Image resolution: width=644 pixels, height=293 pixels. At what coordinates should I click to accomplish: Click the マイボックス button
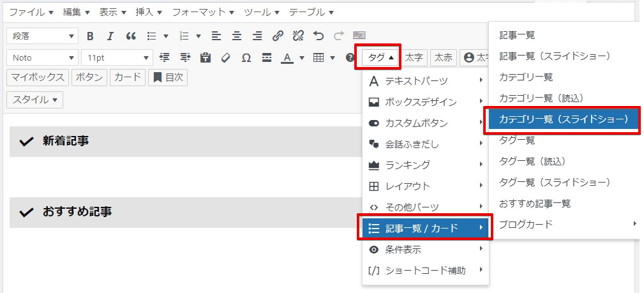pos(38,78)
